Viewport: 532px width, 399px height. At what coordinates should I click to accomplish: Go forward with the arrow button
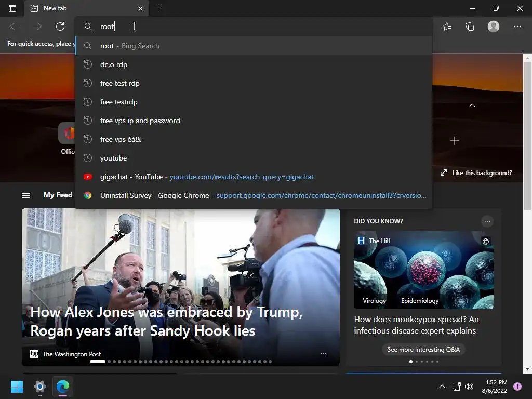tap(37, 26)
